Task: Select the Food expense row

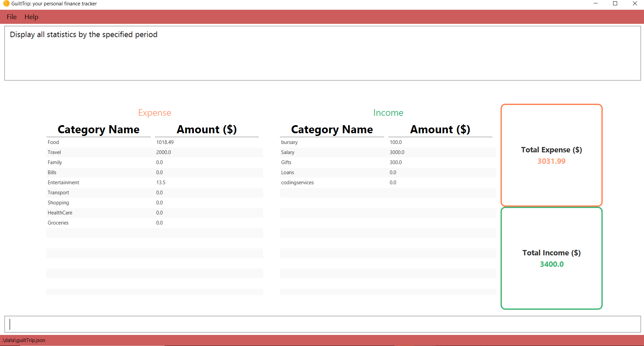Action: tap(155, 142)
